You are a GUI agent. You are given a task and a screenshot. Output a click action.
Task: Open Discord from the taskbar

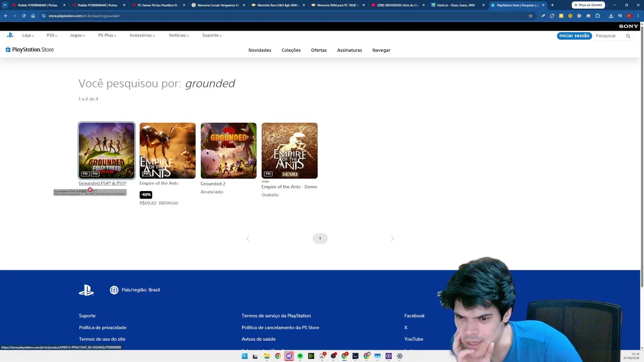(x=289, y=356)
